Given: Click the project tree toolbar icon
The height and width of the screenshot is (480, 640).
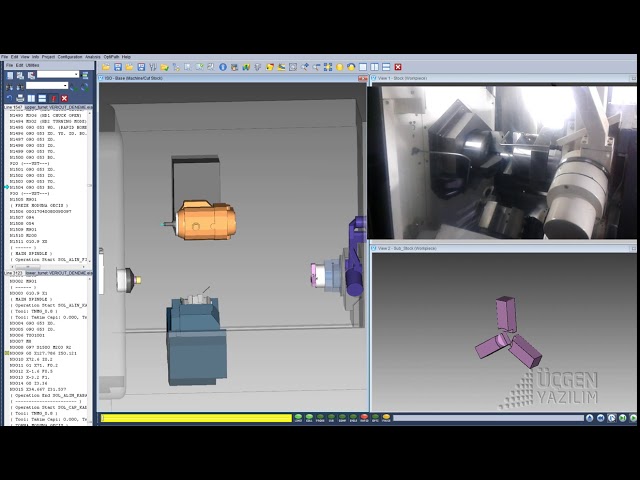Looking at the screenshot, I should [176, 67].
